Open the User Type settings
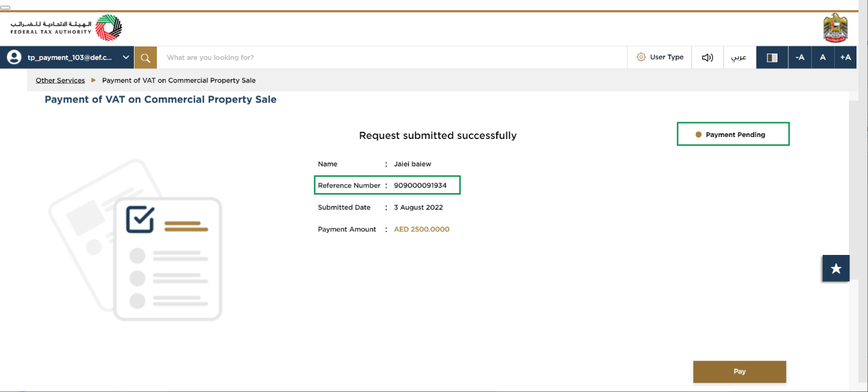This screenshot has height=392, width=868. click(x=659, y=57)
